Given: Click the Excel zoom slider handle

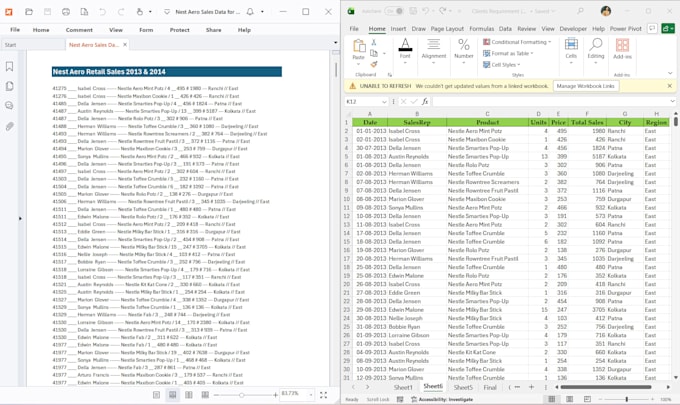Looking at the screenshot, I should (x=626, y=399).
